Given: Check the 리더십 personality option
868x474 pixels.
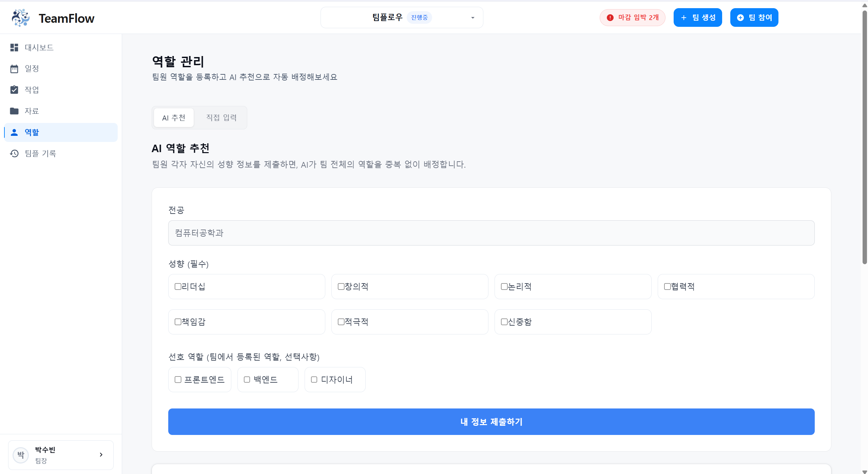Looking at the screenshot, I should click(x=178, y=287).
